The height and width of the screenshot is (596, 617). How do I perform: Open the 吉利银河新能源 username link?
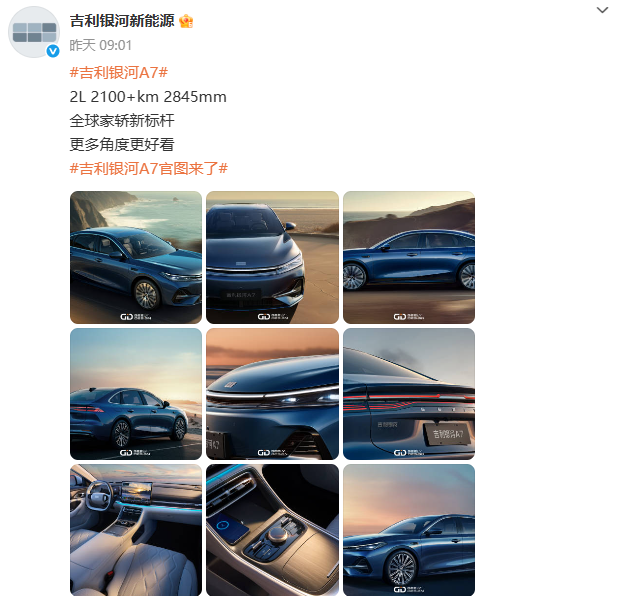pyautogui.click(x=122, y=21)
